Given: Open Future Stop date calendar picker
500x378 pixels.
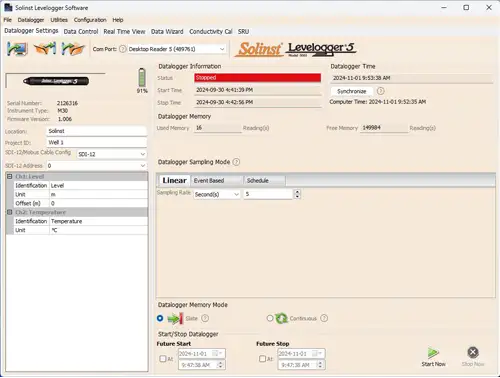Looking at the screenshot, I should [x=316, y=353].
